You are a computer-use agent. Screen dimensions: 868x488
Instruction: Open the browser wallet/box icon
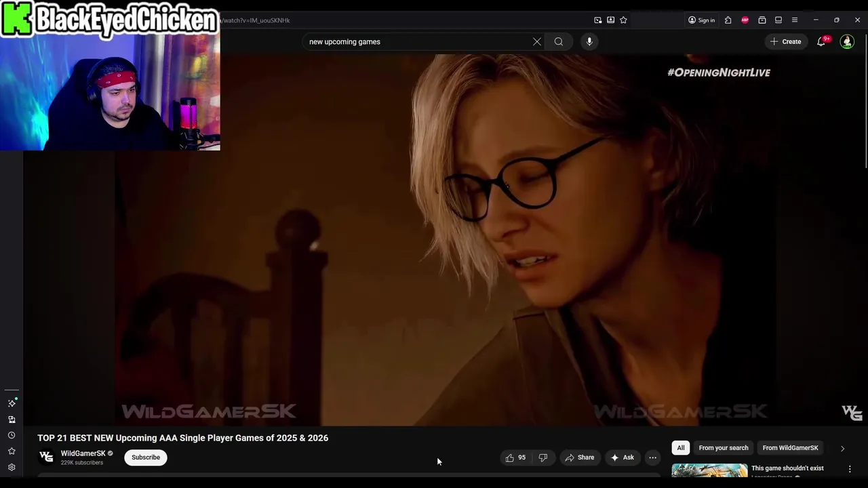[x=762, y=20]
